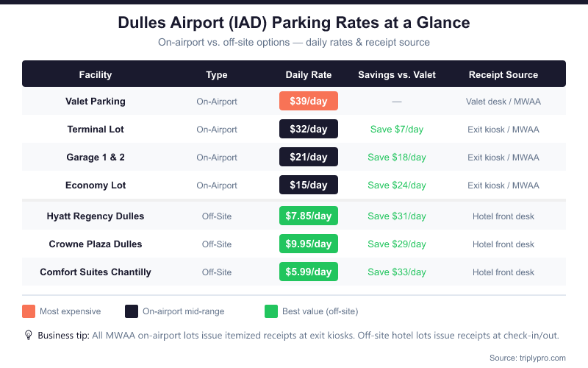This screenshot has height=368, width=588.
Task: Click the $5.99/day Comfort Suites badge
Action: [309, 272]
